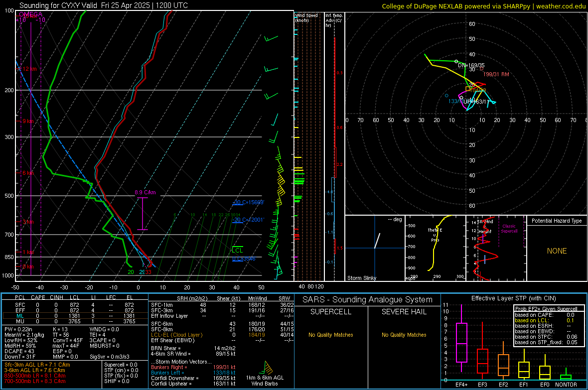Click the 'TT = 56' index value
The height and width of the screenshot is (390, 588).
(x=60, y=335)
